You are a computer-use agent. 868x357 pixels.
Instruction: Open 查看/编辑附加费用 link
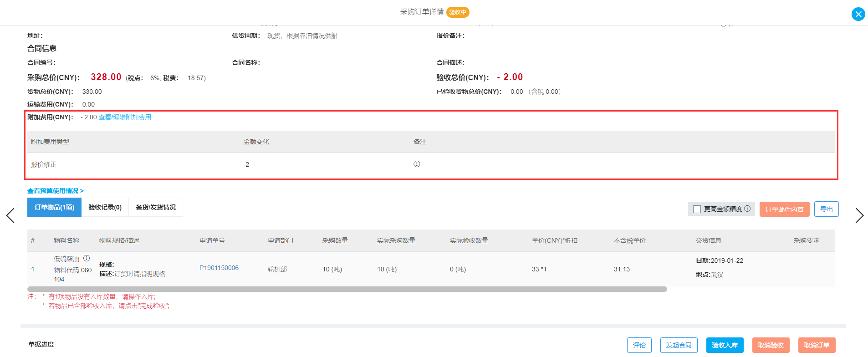pyautogui.click(x=125, y=117)
